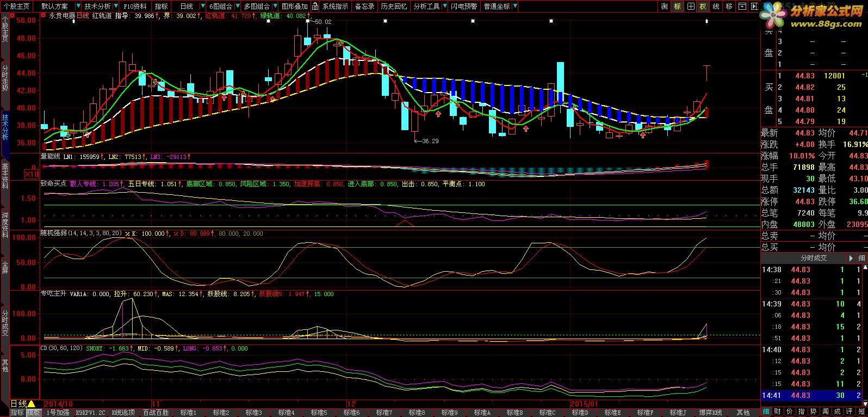868x417 pixels.
Task: Open the 多图组合 dropdown arrow
Action: click(275, 7)
